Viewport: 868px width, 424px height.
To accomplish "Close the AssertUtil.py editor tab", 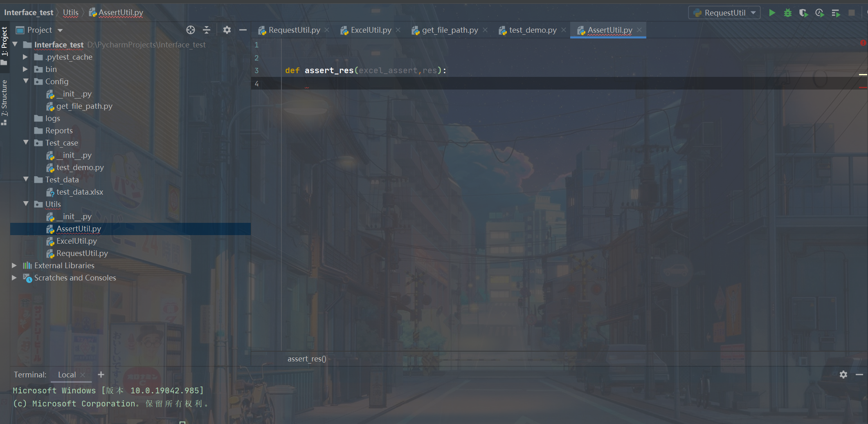I will (x=639, y=30).
